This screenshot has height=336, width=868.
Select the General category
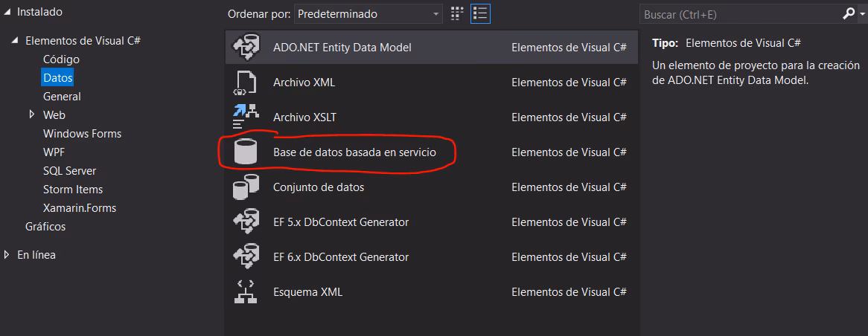pos(62,97)
